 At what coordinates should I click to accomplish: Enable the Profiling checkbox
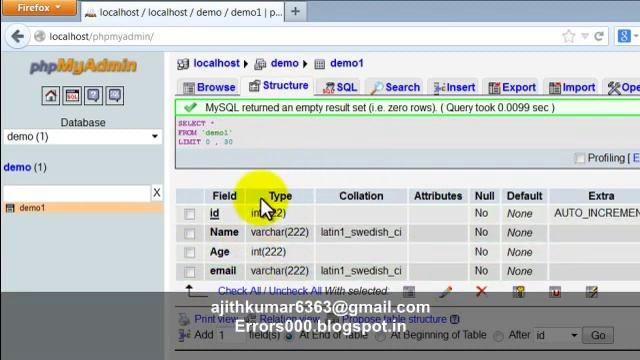click(580, 158)
